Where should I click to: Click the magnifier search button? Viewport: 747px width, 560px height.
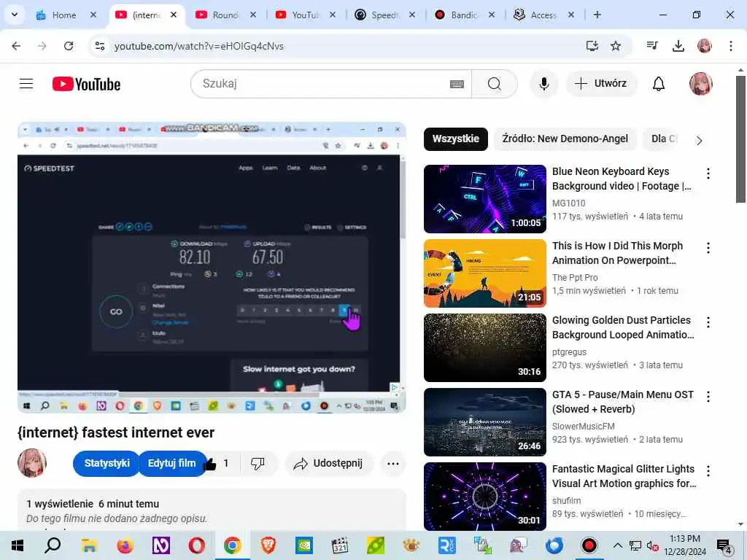point(494,84)
